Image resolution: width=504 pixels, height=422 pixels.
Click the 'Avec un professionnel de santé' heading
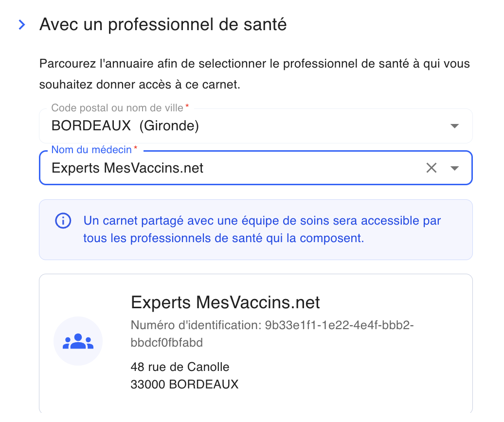coord(163,24)
